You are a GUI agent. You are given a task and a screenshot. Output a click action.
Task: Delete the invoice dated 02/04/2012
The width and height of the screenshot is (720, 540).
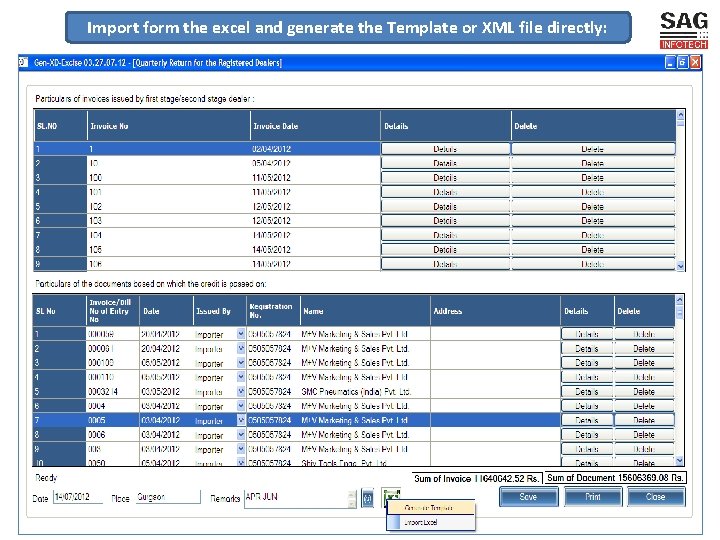click(593, 149)
